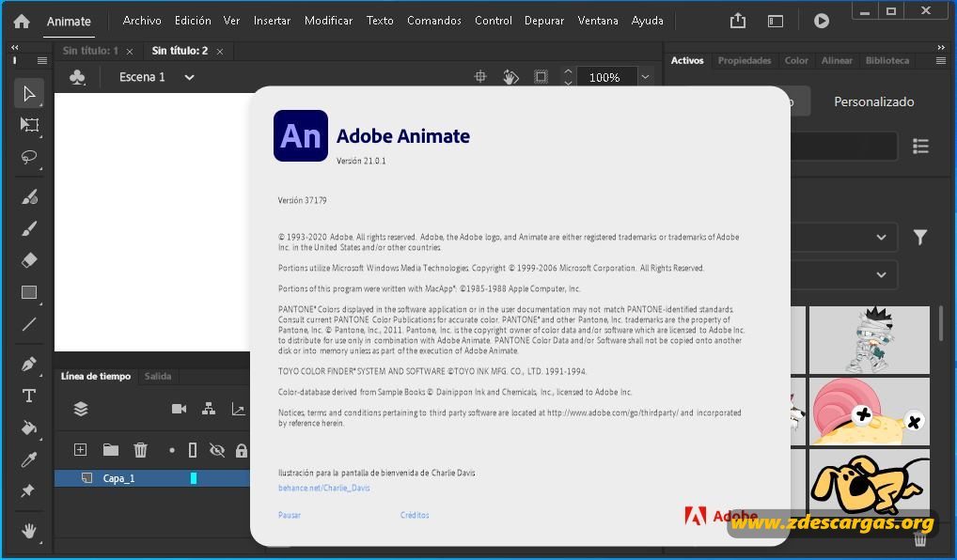Open the Insertar menu

click(x=273, y=21)
